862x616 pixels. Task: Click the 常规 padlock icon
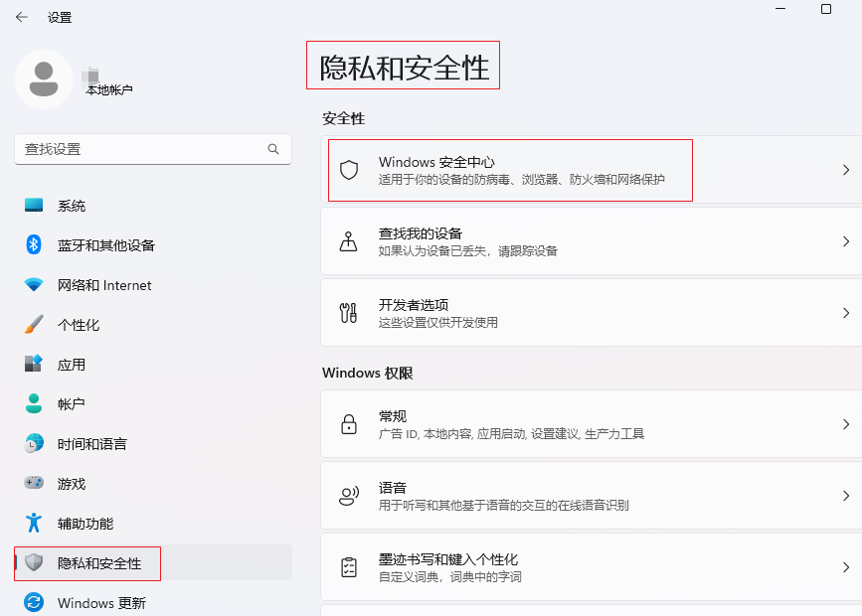[x=349, y=424]
